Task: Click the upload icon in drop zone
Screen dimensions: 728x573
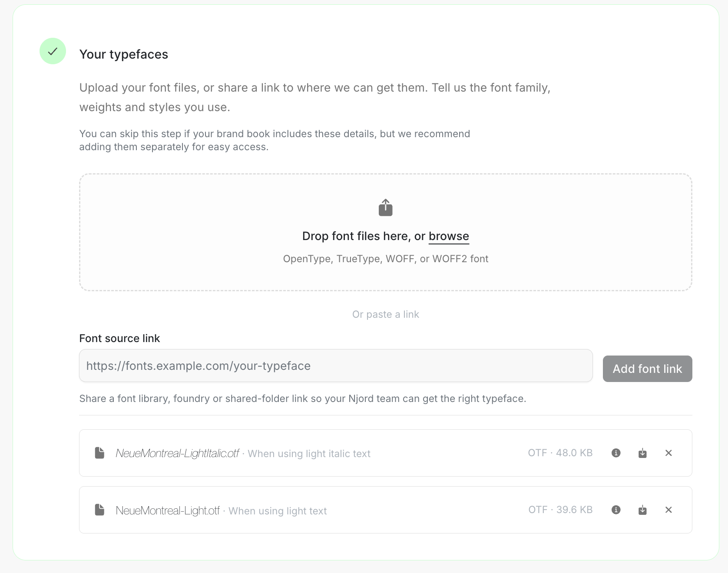Action: [x=385, y=207]
